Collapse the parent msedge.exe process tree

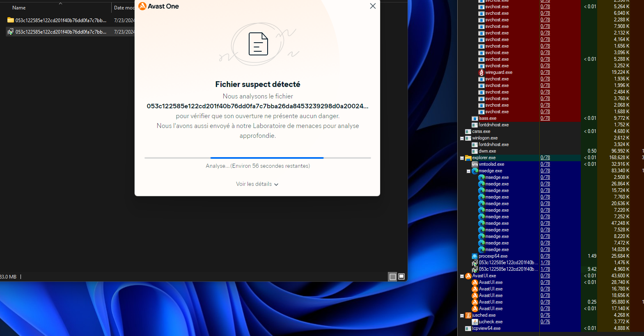pos(468,171)
